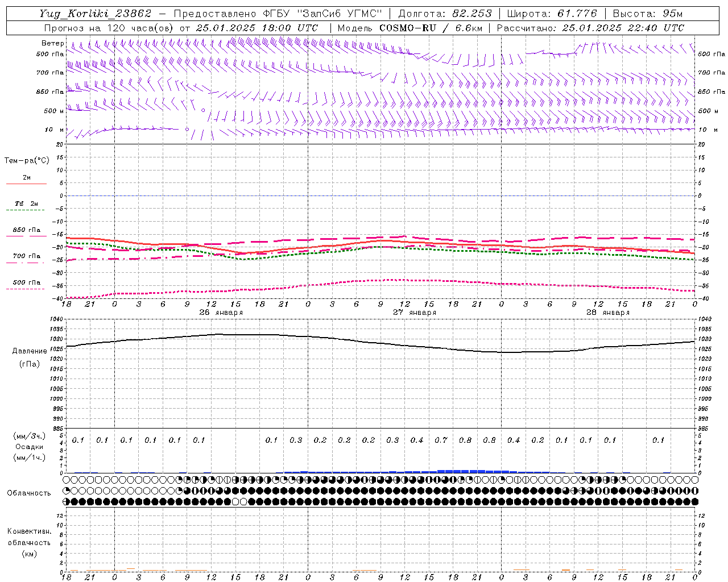The image size is (728, 582).
Task: Click the '26 января' date label
Action: [x=221, y=313]
